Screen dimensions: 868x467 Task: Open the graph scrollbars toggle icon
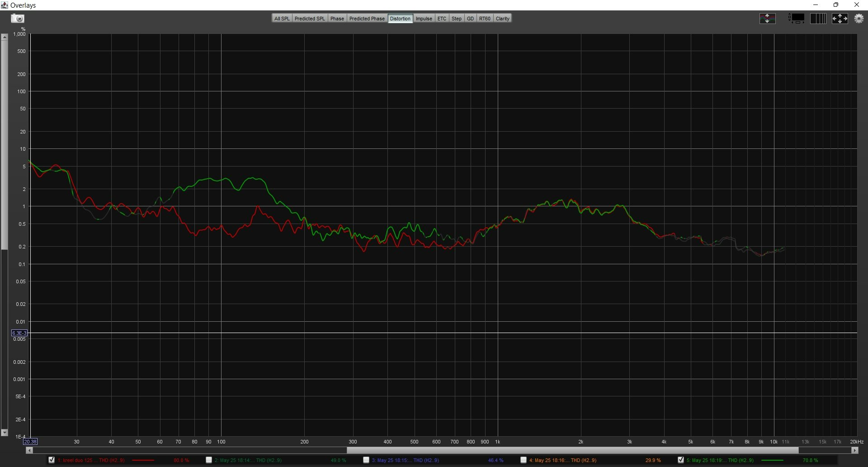797,19
